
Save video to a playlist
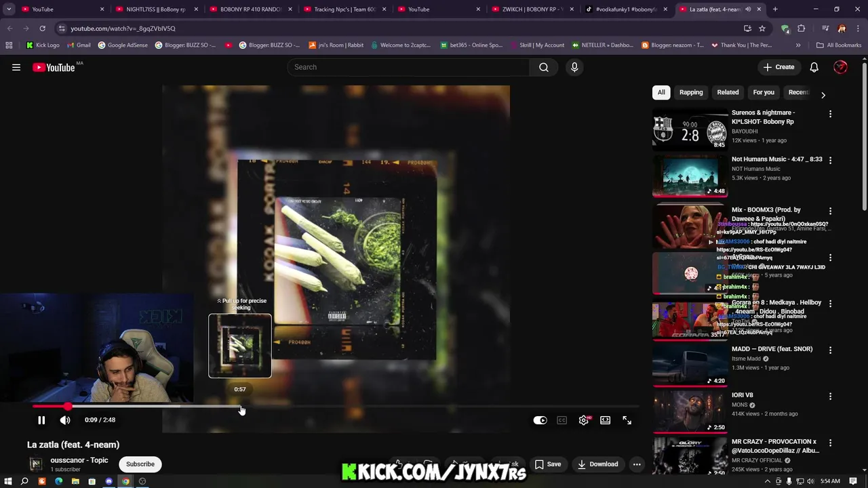point(548,464)
